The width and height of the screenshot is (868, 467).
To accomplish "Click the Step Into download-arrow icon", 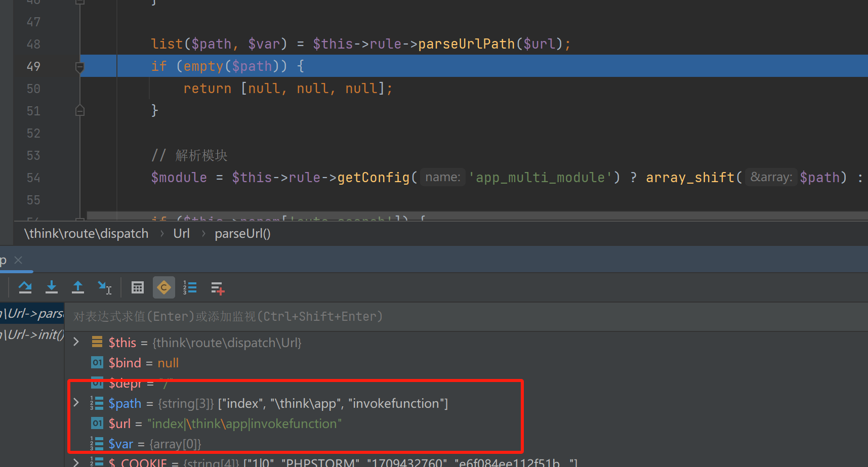I will 51,288.
